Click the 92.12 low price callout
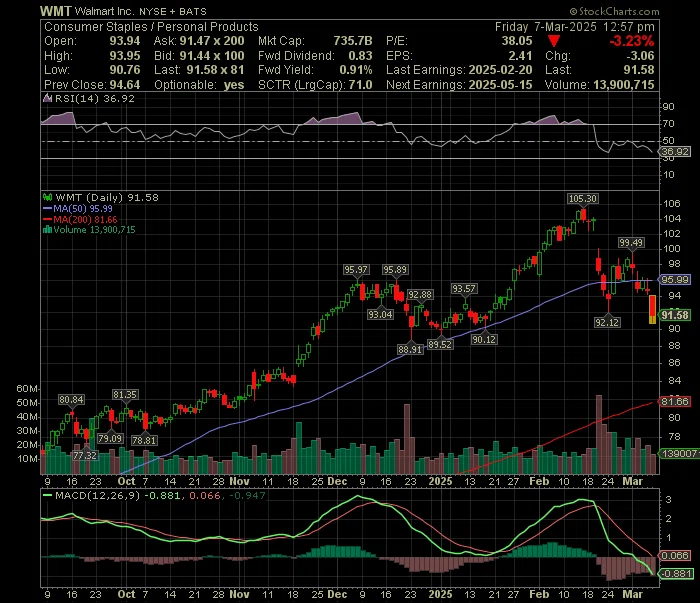 (607, 322)
